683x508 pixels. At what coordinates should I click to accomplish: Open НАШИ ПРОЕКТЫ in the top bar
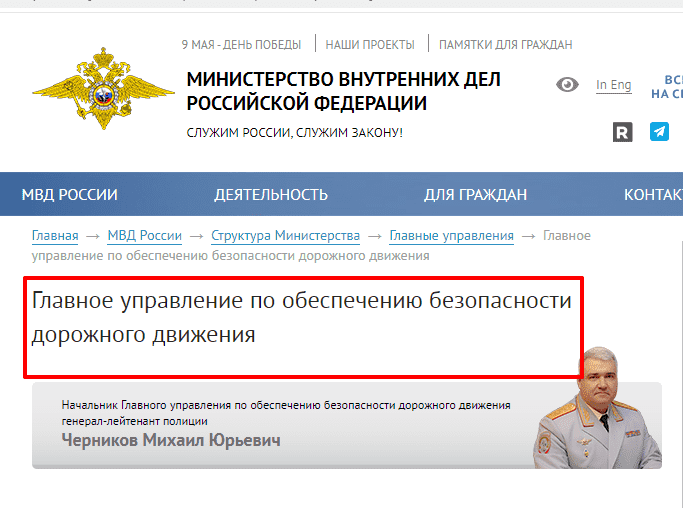(x=370, y=44)
